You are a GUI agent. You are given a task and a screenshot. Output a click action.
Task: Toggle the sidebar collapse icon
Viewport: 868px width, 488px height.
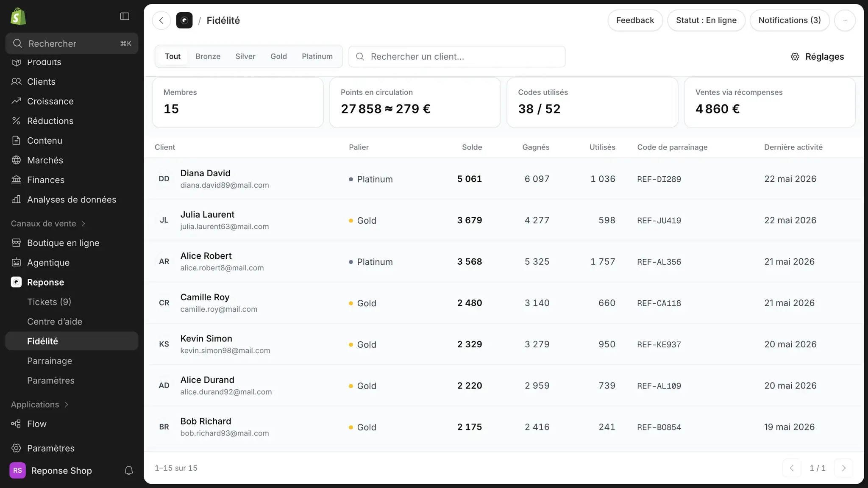125,16
